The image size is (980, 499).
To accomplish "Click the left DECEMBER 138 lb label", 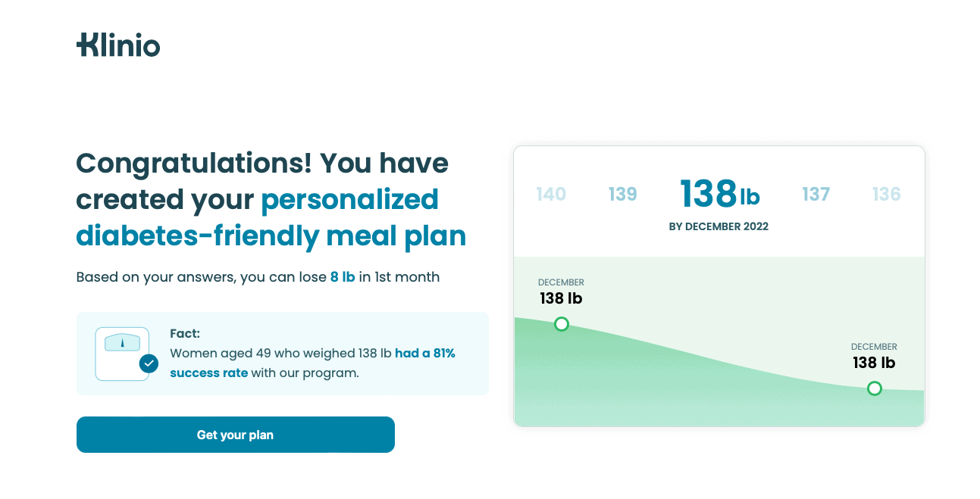I will pyautogui.click(x=561, y=292).
